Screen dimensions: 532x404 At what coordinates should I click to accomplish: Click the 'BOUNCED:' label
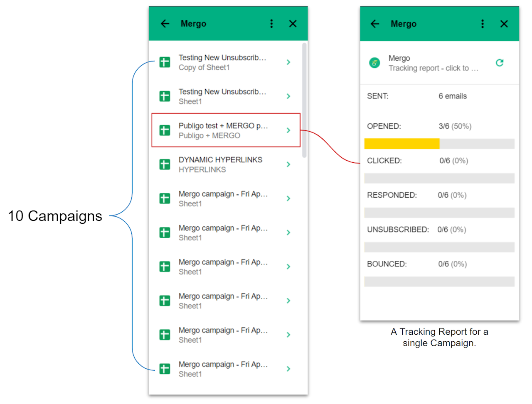pos(387,264)
